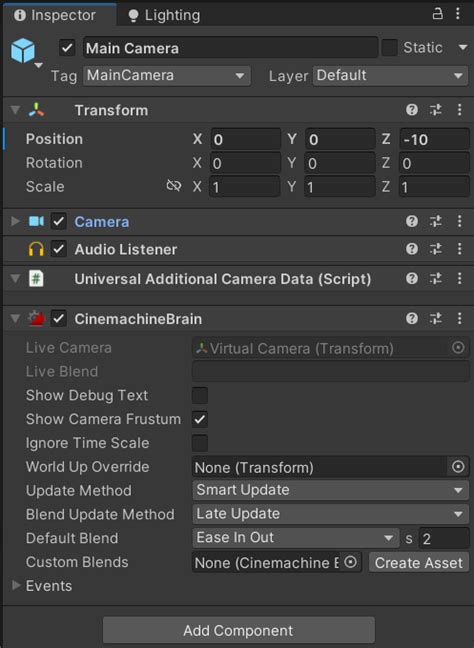Click the Camera component icon
Viewport: 474px width, 648px height.
[x=36, y=221]
